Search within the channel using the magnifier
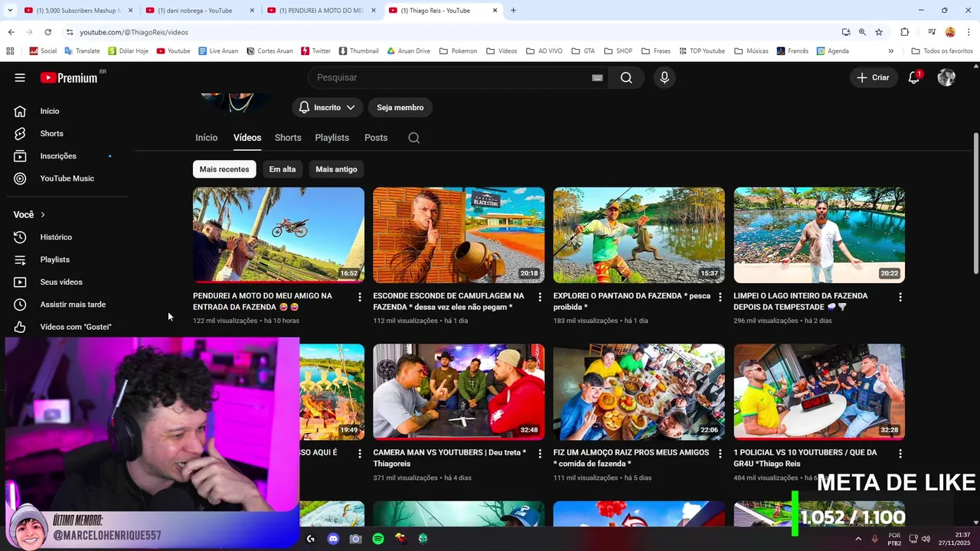The width and height of the screenshot is (980, 551). 414,138
